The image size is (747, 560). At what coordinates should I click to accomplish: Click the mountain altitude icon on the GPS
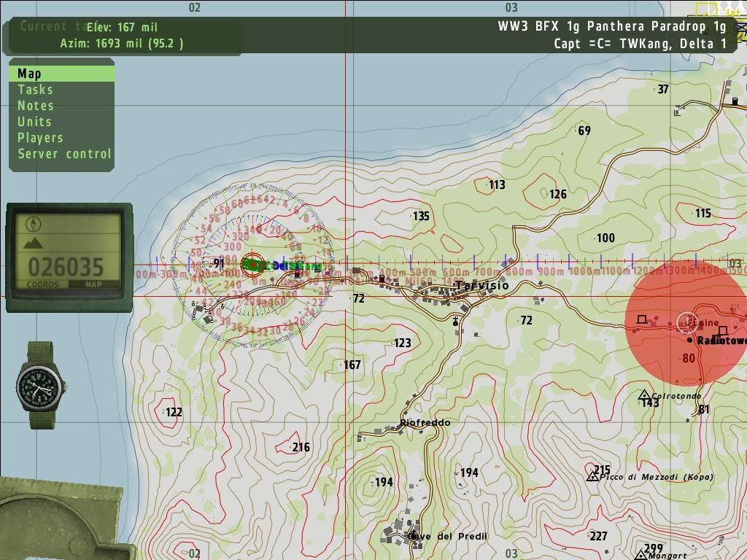(x=34, y=244)
